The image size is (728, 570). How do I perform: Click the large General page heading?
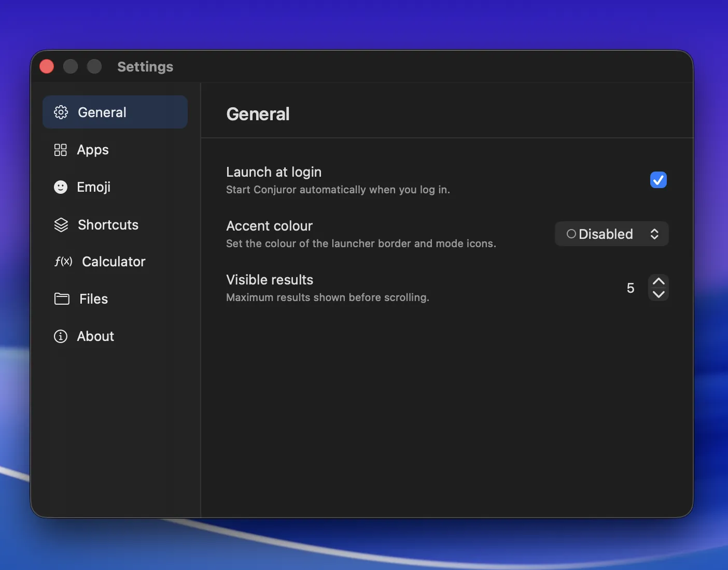coord(258,114)
